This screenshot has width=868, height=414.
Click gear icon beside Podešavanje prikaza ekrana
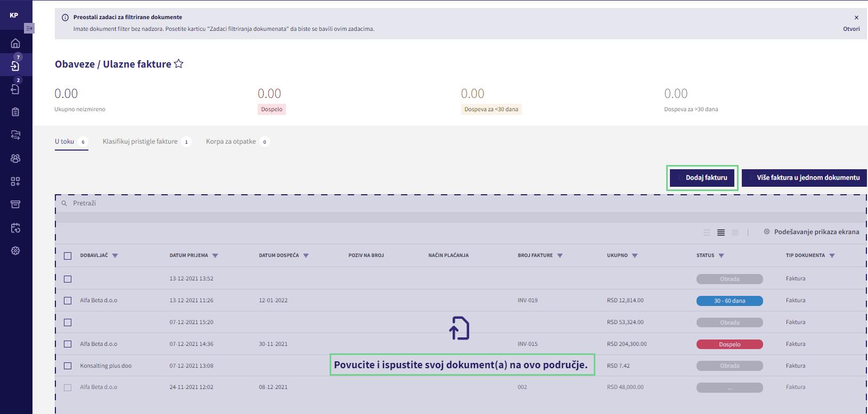(x=767, y=232)
